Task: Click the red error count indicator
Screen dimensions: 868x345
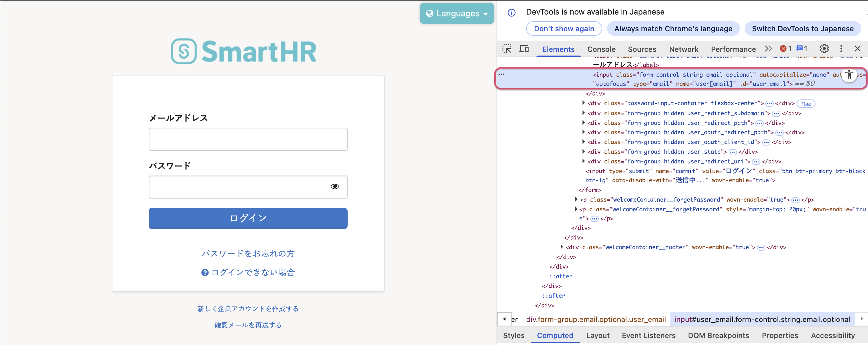Action: (x=786, y=49)
